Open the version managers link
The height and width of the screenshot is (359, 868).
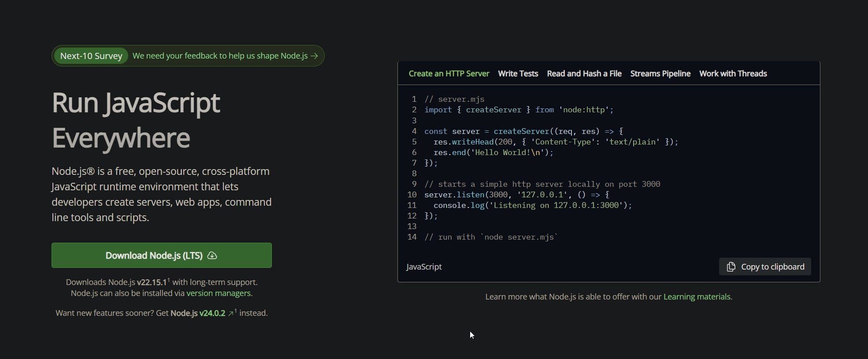pyautogui.click(x=219, y=293)
